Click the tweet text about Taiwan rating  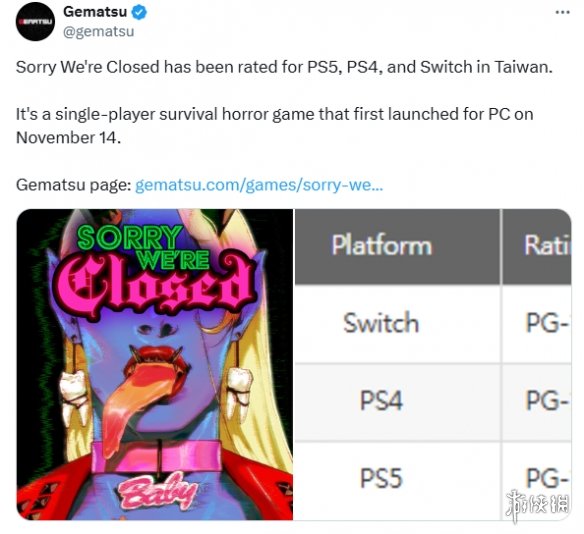pyautogui.click(x=284, y=67)
